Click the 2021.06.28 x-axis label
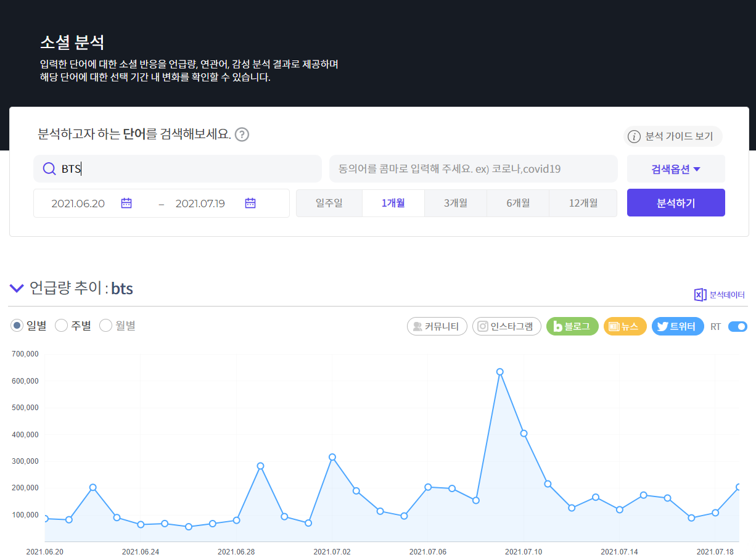The image size is (756, 560). (x=236, y=552)
